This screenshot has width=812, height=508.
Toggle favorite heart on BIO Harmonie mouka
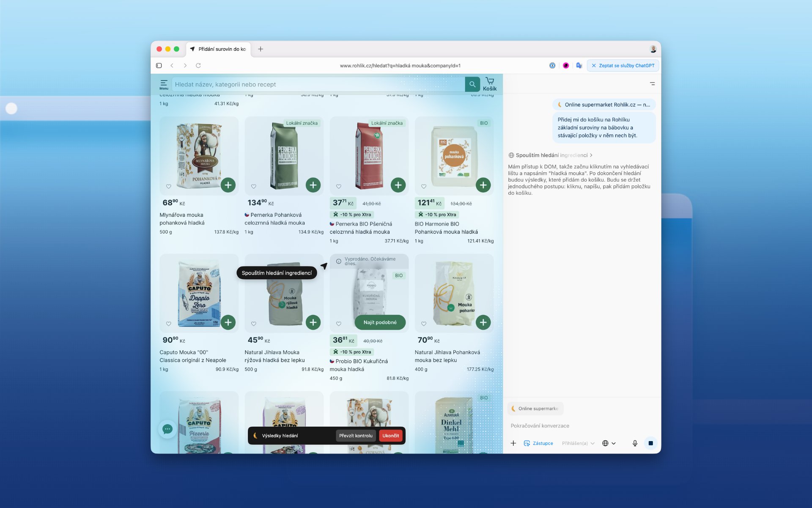[x=424, y=186]
